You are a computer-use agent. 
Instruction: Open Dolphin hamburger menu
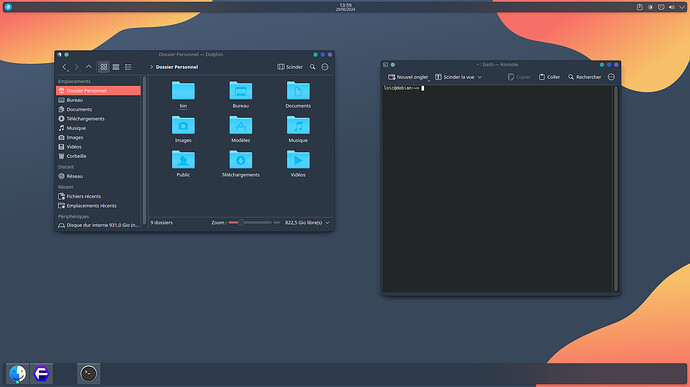[325, 67]
